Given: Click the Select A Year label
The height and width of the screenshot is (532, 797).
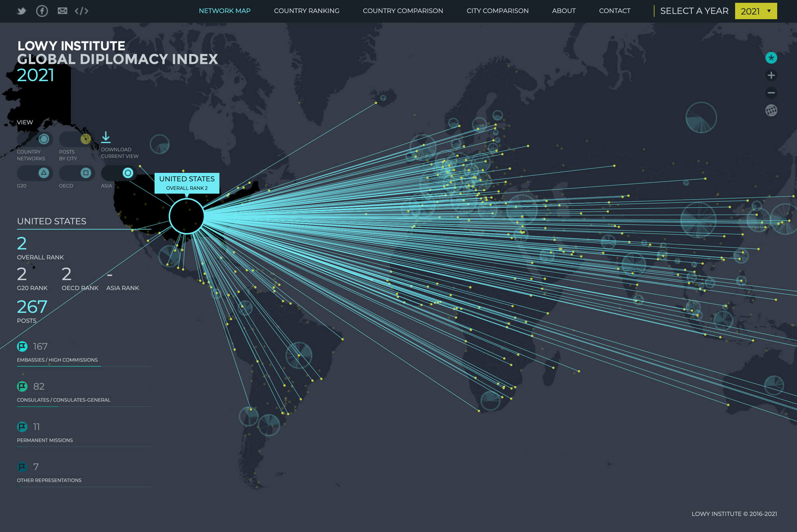Looking at the screenshot, I should point(694,11).
